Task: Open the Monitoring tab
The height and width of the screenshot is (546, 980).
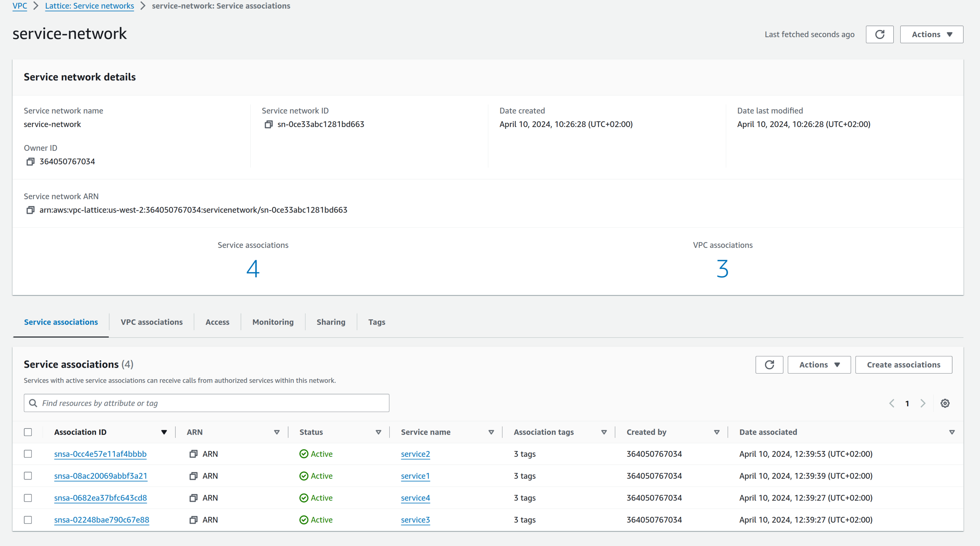Action: (273, 322)
